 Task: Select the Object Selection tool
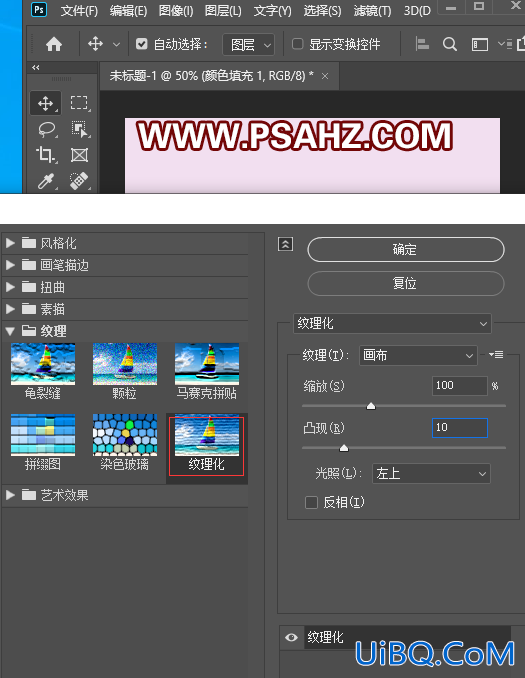(80, 129)
